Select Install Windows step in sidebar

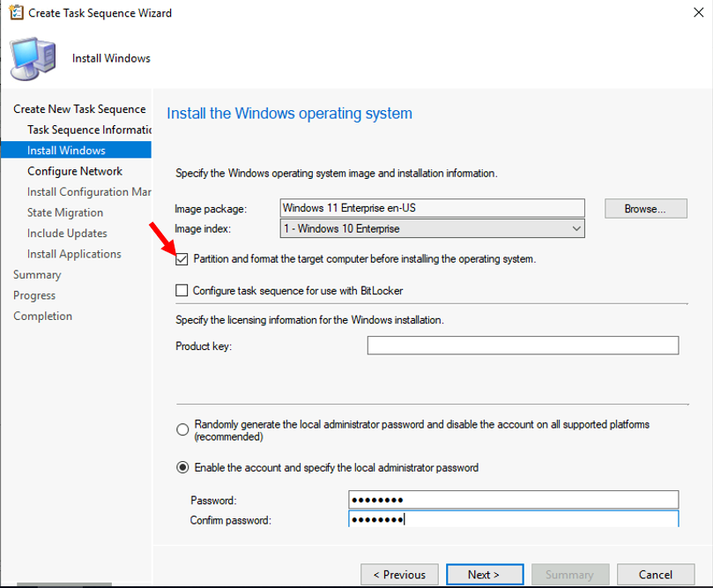76,150
